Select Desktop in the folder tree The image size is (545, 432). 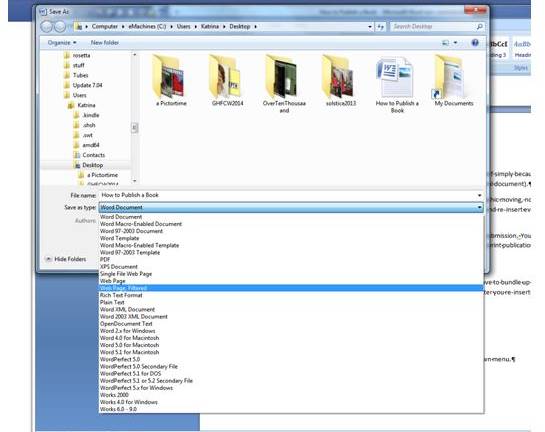click(92, 165)
